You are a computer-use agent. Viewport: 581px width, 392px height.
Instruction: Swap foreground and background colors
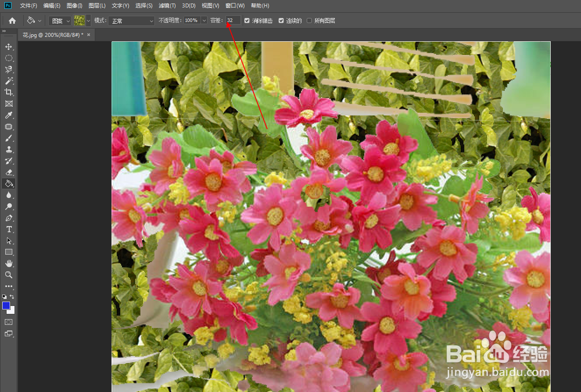pos(12,297)
